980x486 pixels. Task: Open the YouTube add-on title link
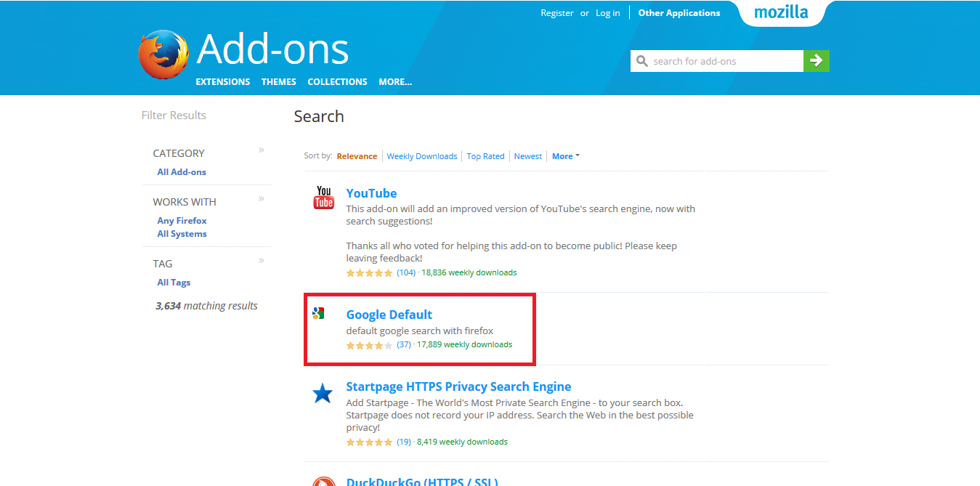pos(371,193)
